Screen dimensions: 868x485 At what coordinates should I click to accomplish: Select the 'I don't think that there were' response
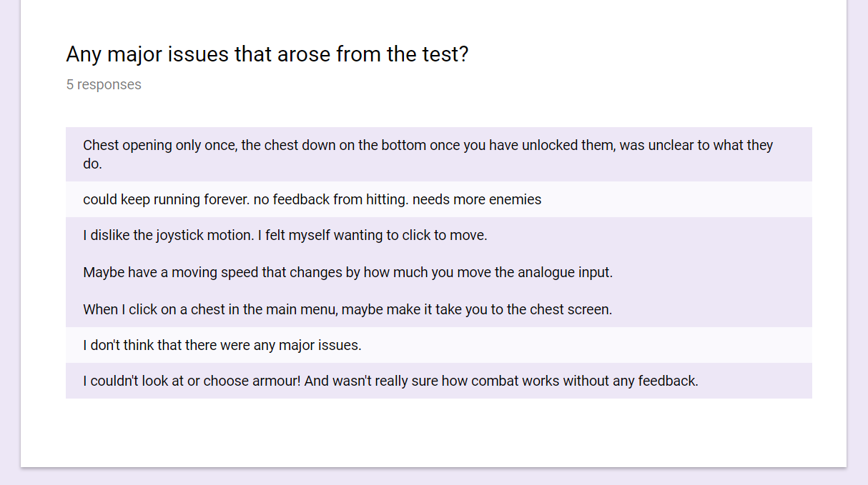click(438, 345)
